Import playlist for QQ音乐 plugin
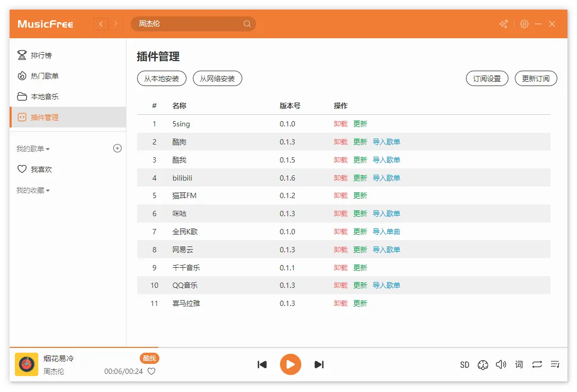 point(386,285)
